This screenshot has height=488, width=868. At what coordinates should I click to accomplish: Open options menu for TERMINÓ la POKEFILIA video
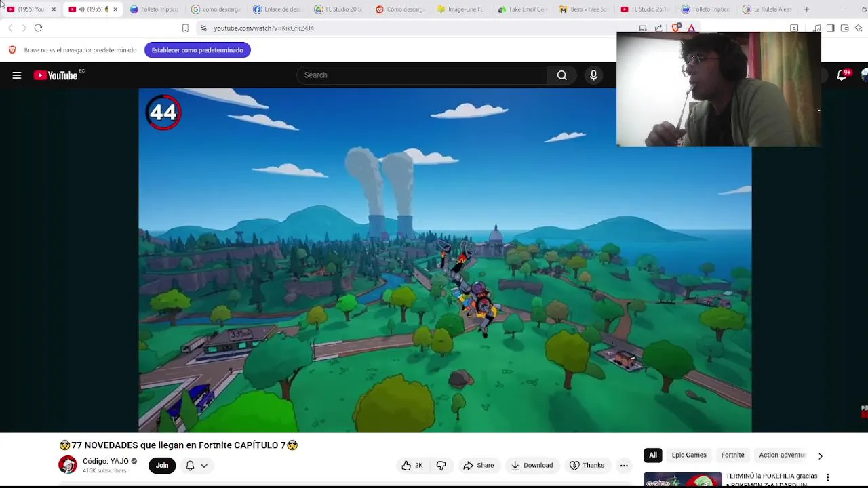(x=827, y=478)
